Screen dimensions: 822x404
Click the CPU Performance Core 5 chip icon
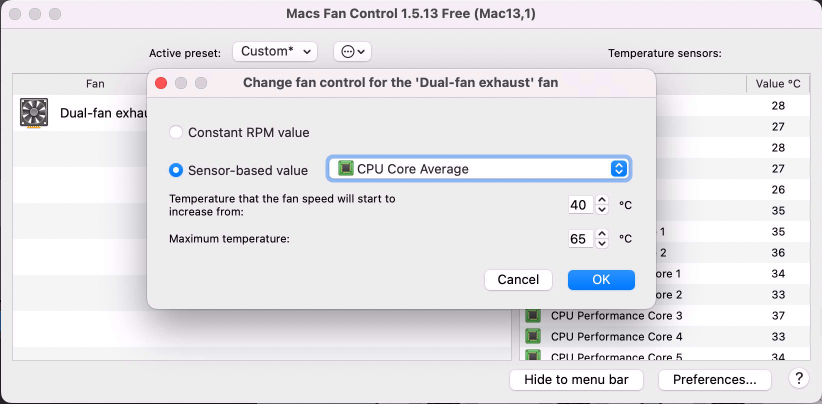(533, 357)
